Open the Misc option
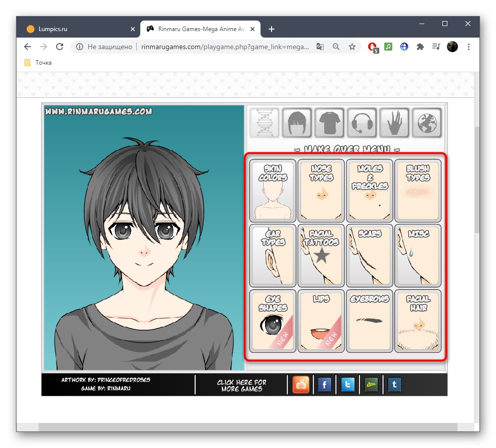The image size is (496, 448). click(418, 256)
